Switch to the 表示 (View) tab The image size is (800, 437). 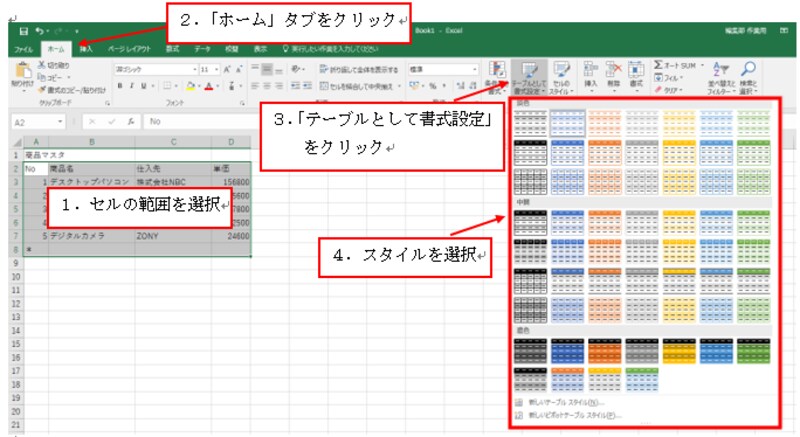point(260,48)
